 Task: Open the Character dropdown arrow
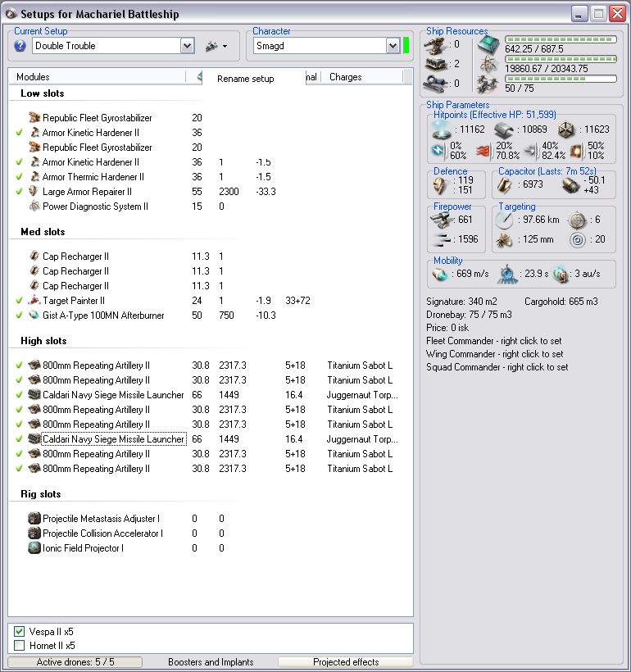click(393, 45)
